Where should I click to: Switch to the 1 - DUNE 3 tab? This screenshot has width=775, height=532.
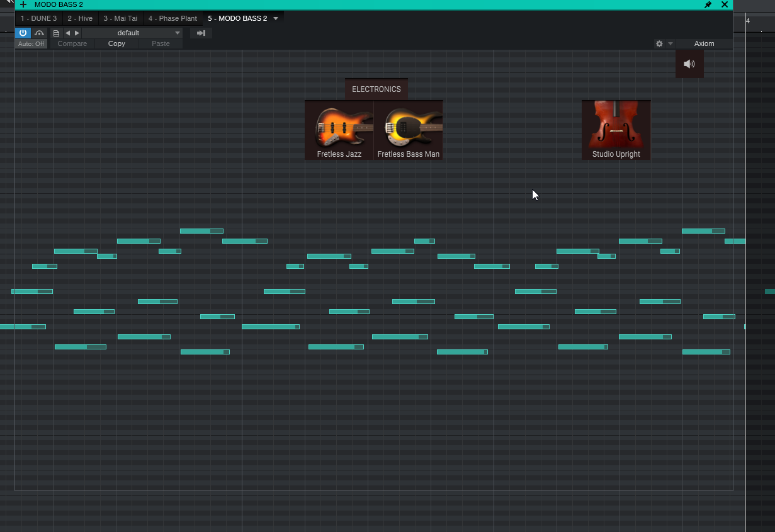pyautogui.click(x=38, y=18)
